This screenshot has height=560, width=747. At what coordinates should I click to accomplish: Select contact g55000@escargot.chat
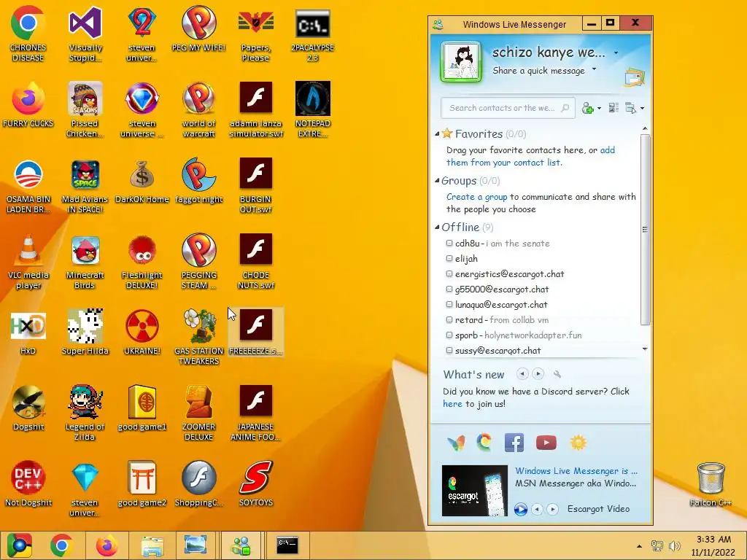coord(497,289)
